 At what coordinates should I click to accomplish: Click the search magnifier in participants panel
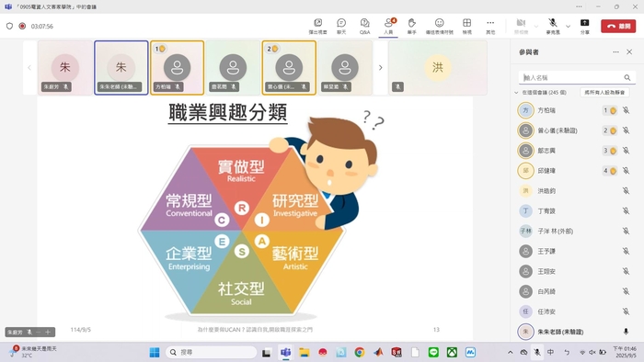pos(627,77)
